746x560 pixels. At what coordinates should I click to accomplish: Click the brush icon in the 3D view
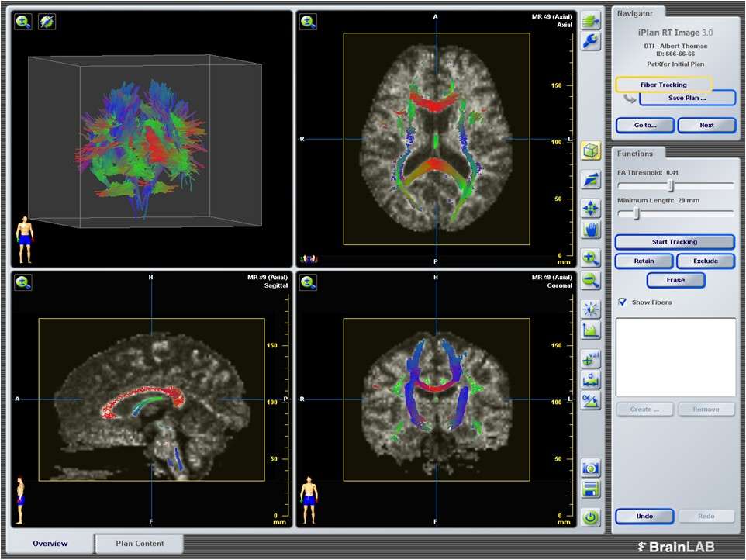(45, 21)
